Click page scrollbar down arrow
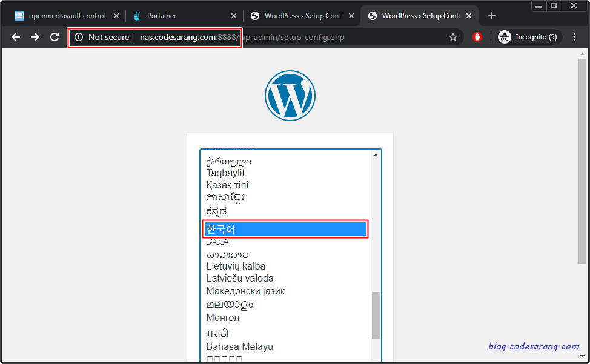 (x=583, y=356)
